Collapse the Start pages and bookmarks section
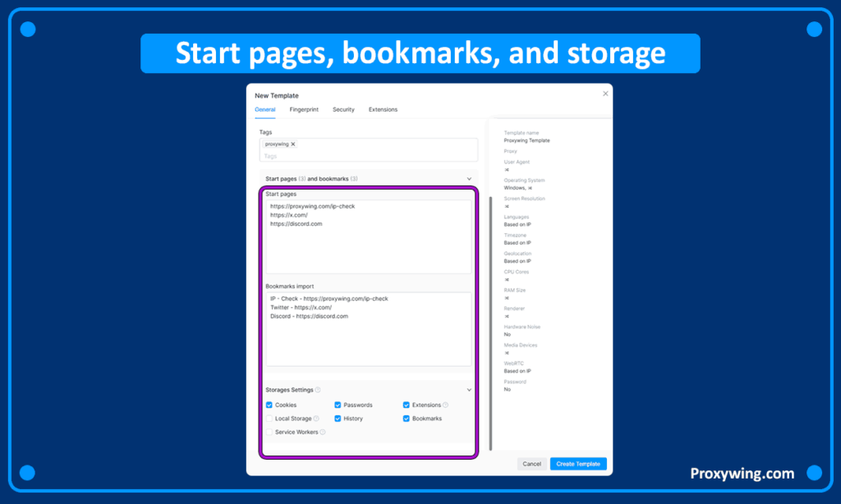The width and height of the screenshot is (841, 504). [469, 178]
